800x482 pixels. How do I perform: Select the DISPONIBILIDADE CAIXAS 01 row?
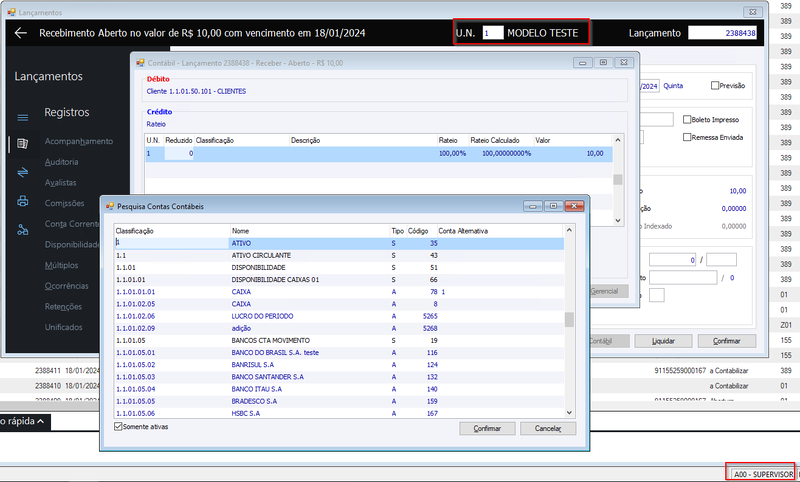point(339,280)
